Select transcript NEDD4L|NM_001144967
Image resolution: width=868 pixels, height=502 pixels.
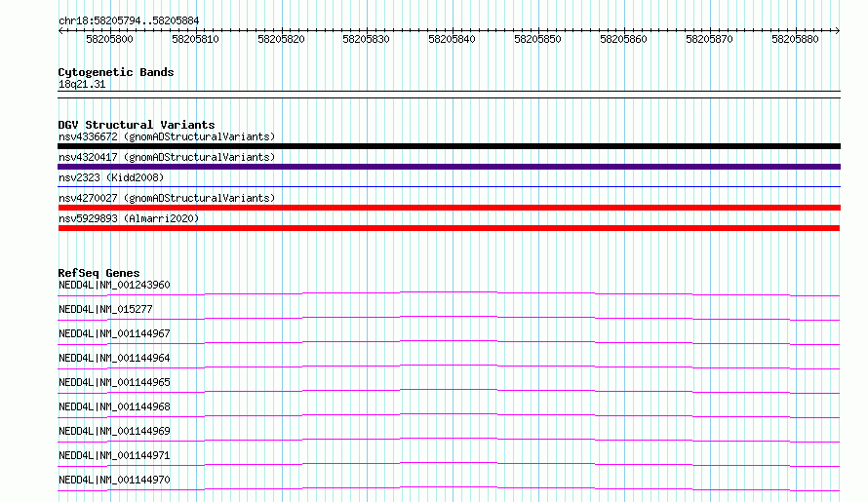pyautogui.click(x=114, y=333)
